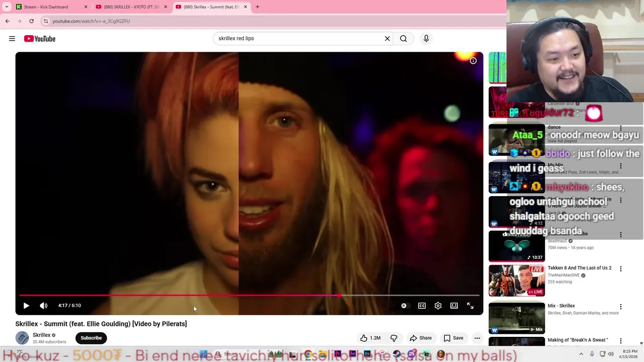This screenshot has height=362, width=644.
Task: Open a new browser tab
Action: tap(258, 7)
